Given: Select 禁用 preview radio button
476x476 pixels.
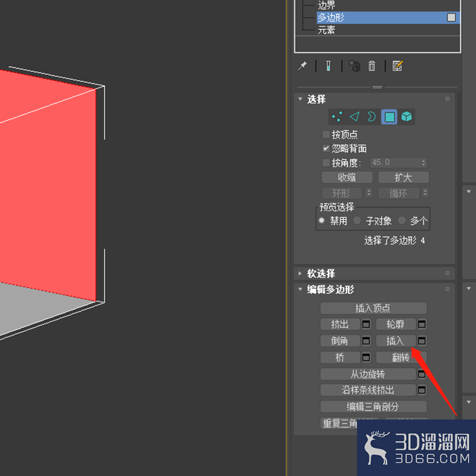Looking at the screenshot, I should 322,220.
